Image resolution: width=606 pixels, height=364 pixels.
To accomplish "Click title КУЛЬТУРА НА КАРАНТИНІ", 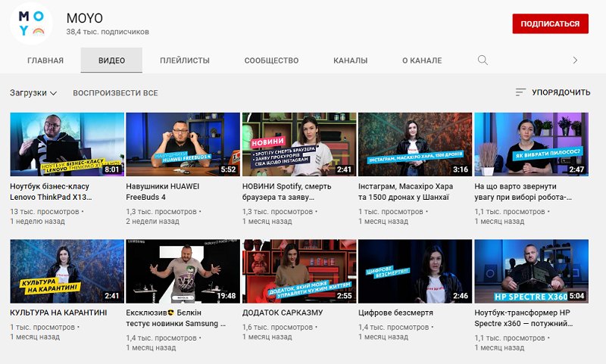I will 58,313.
